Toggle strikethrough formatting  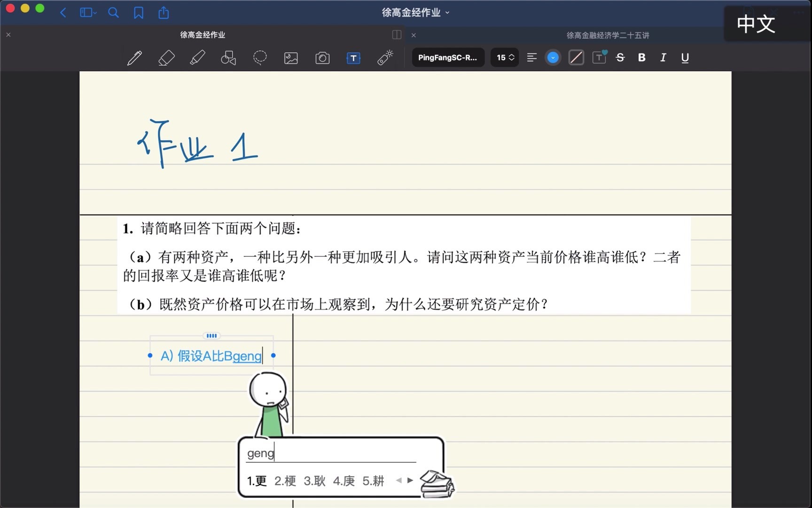pyautogui.click(x=620, y=57)
